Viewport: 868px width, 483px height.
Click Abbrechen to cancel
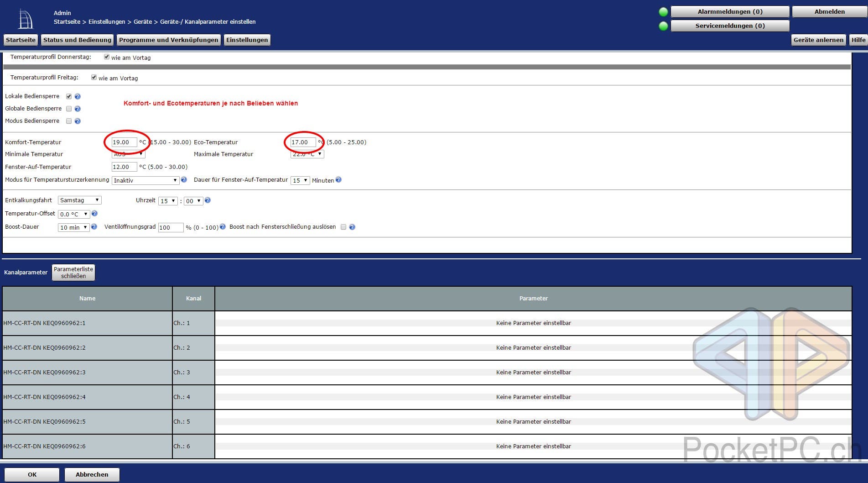pos(92,475)
